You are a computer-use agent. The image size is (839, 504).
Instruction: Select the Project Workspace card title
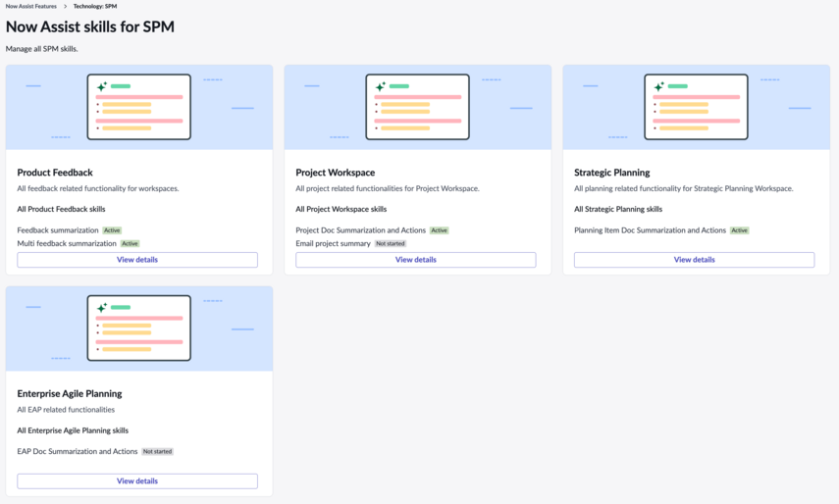(x=335, y=173)
